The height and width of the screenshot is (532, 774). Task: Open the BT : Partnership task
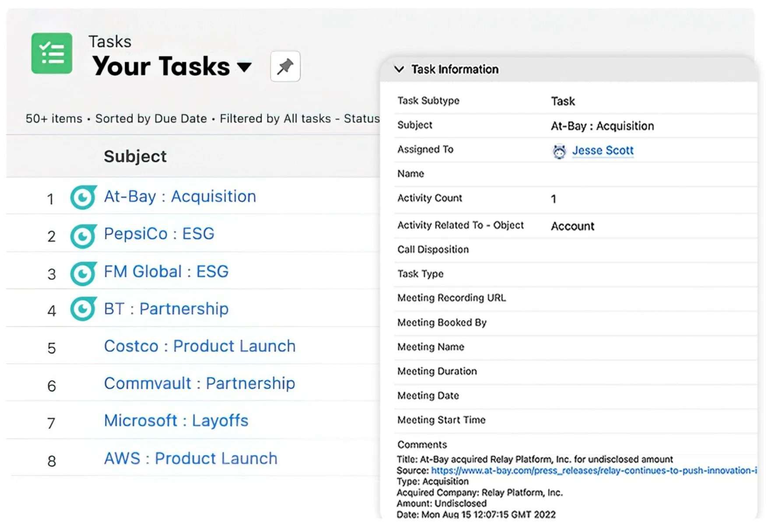coord(166,309)
